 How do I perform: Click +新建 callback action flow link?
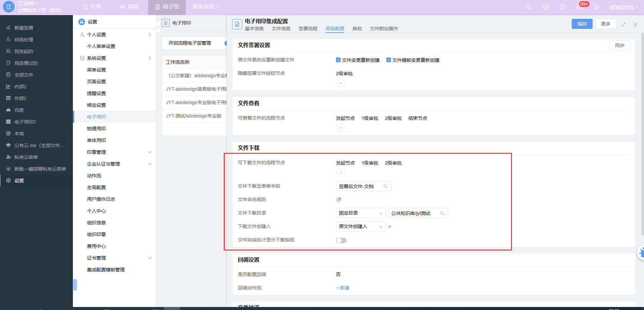click(x=343, y=288)
